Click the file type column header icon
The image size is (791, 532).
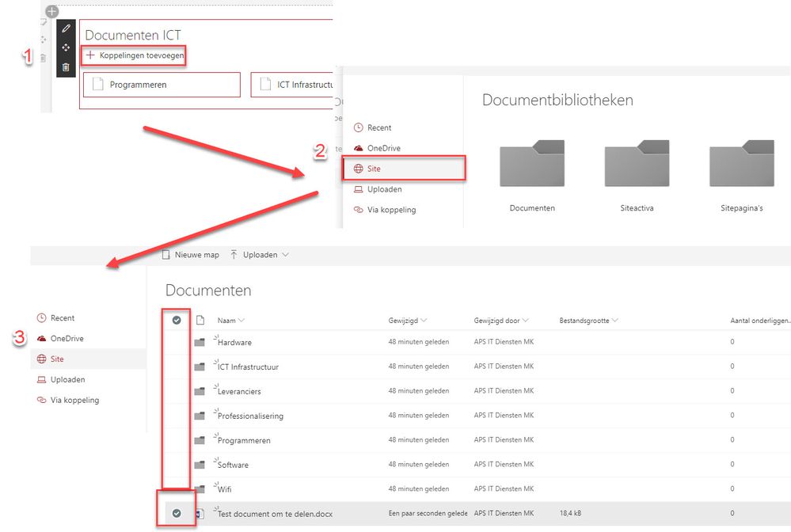coord(200,320)
